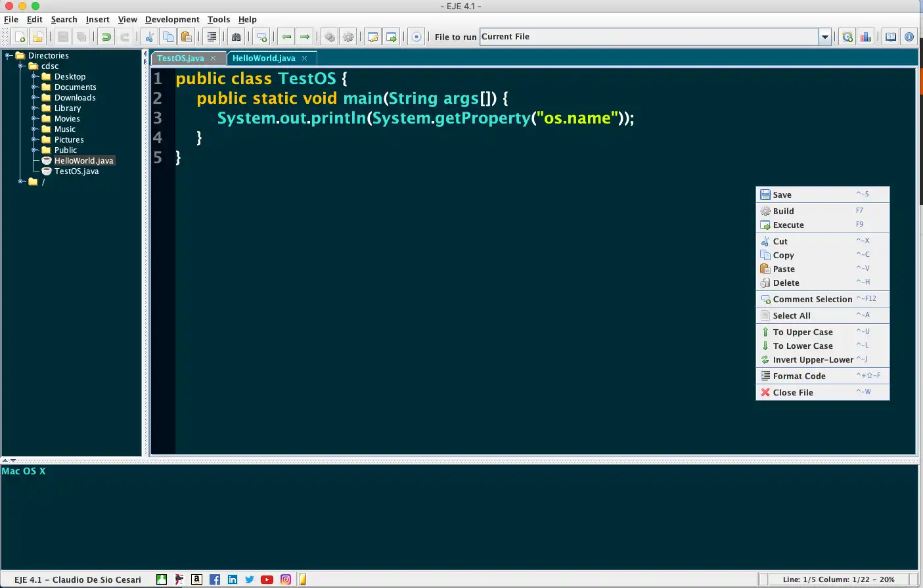Screen dimensions: 923x588
Task: Choose To Upper Case in context menu
Action: pyautogui.click(x=822, y=332)
